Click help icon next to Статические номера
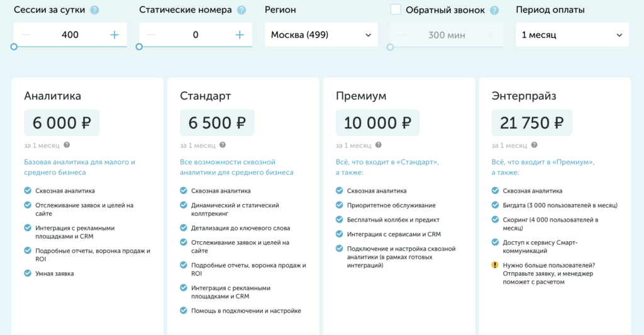Viewport: 644px width, 335px height. (241, 10)
